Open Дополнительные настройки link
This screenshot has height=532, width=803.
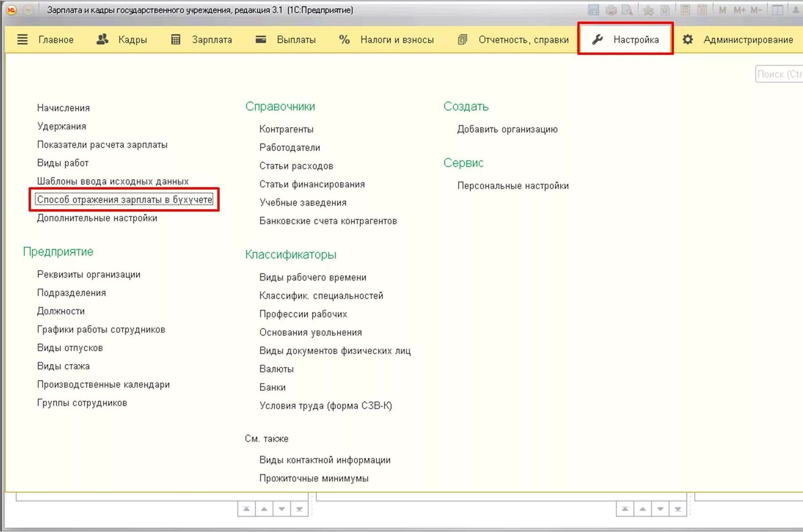click(97, 218)
